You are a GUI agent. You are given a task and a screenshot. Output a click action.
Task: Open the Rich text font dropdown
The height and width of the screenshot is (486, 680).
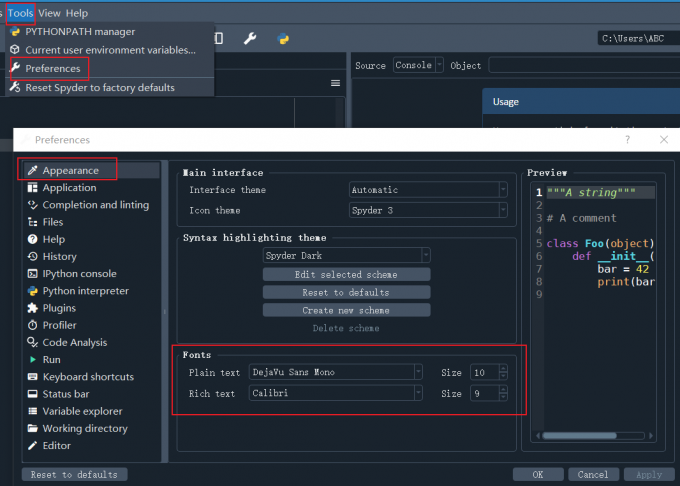(x=335, y=393)
